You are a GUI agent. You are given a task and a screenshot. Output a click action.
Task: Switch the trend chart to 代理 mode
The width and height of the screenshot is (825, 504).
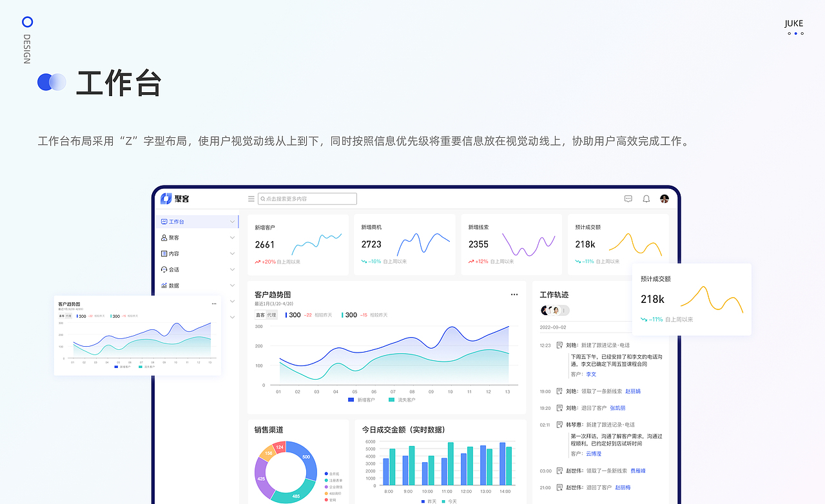273,315
